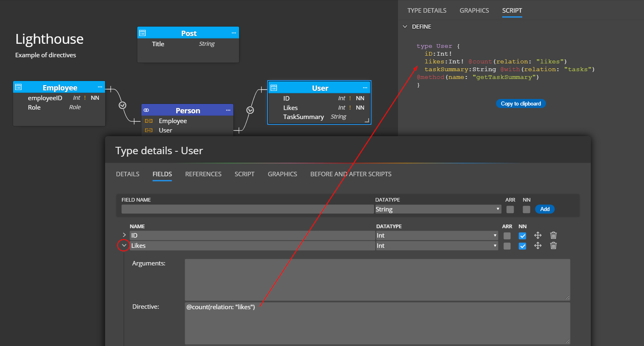This screenshot has width=644, height=346.
Task: Delete the Likes field with trash icon
Action: click(553, 245)
